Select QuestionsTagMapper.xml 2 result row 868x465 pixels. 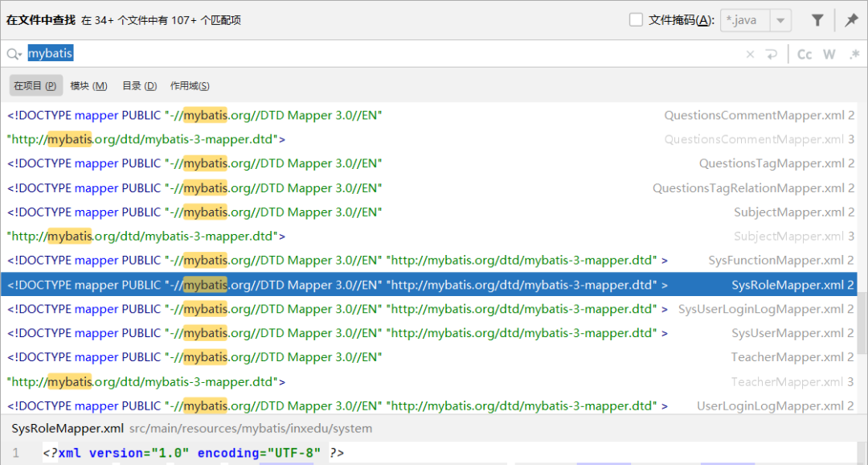click(x=429, y=163)
